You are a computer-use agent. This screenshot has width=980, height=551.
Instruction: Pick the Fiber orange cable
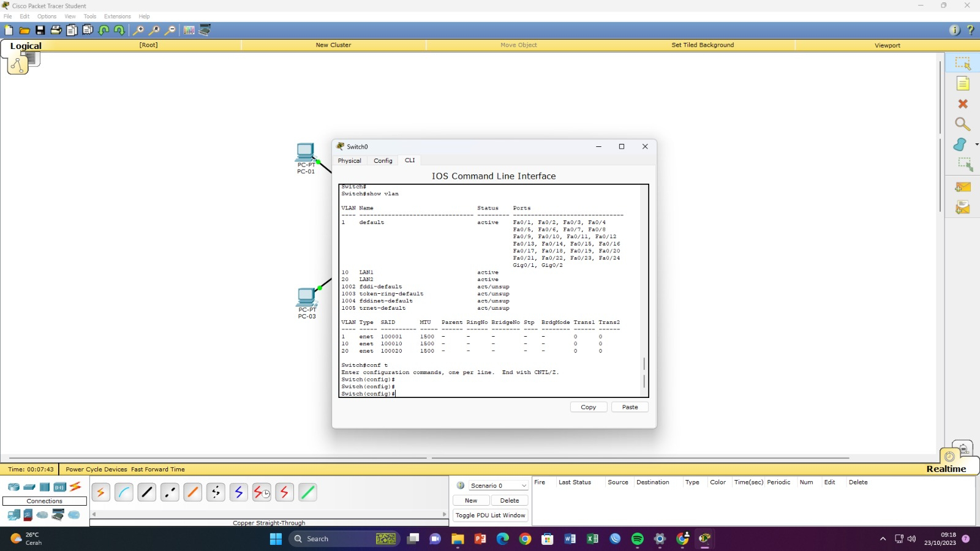pyautogui.click(x=193, y=492)
